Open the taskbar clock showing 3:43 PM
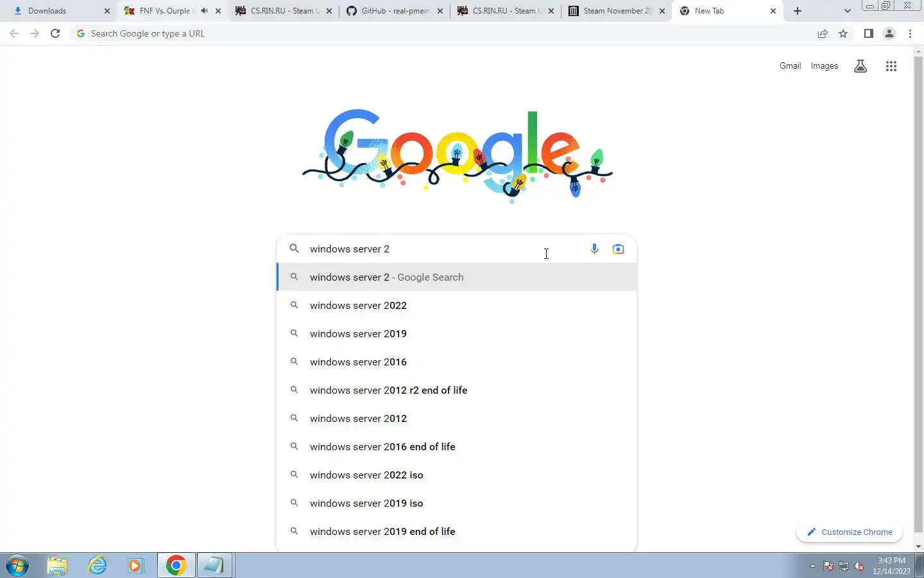The height and width of the screenshot is (578, 924). click(x=891, y=566)
